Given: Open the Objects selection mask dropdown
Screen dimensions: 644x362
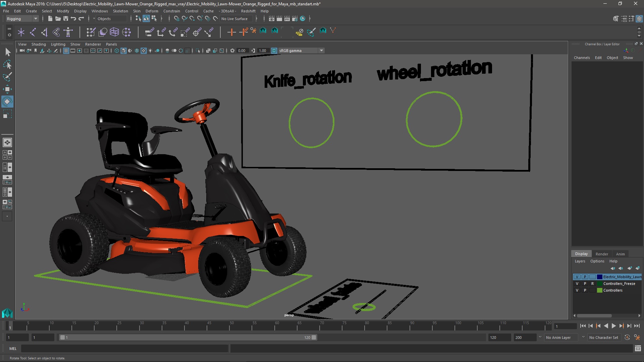Looking at the screenshot, I should 112,19.
